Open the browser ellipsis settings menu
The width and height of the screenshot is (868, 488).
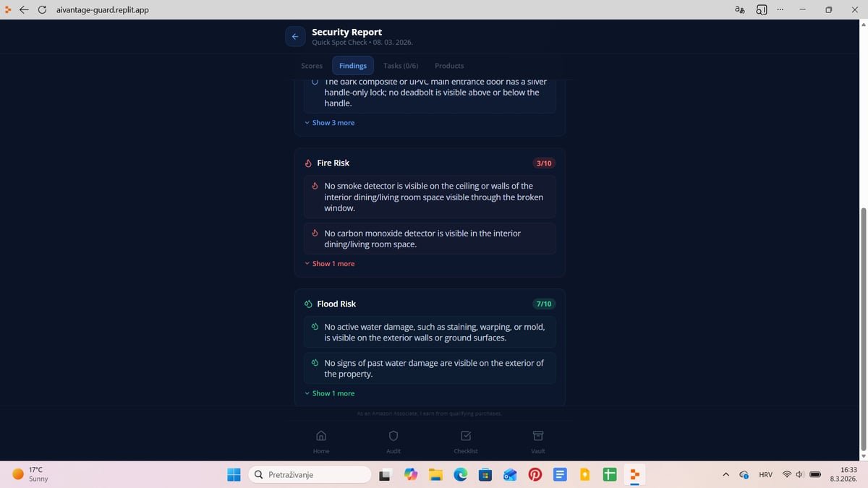coord(780,9)
